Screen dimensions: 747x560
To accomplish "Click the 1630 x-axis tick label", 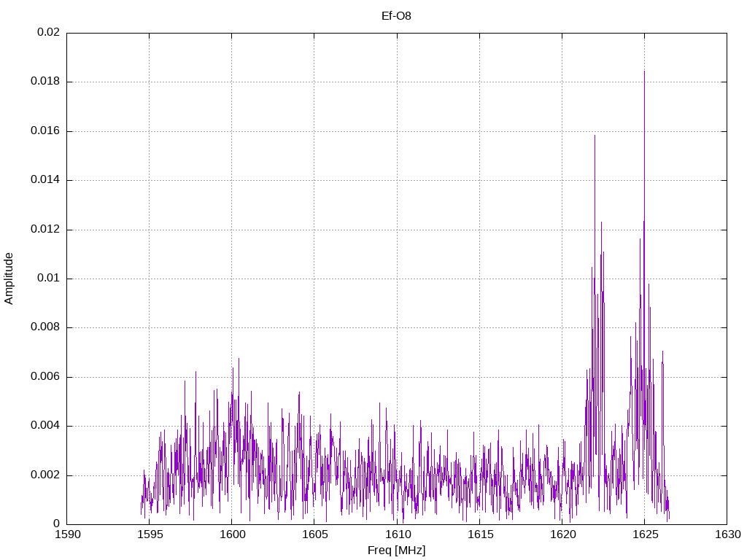I will point(728,534).
